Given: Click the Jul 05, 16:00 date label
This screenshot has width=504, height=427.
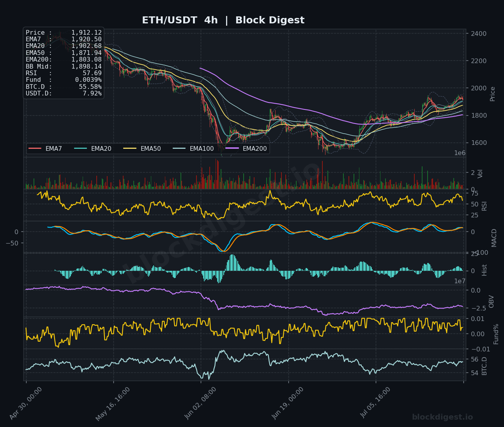Looking at the screenshot, I should pos(375,402).
